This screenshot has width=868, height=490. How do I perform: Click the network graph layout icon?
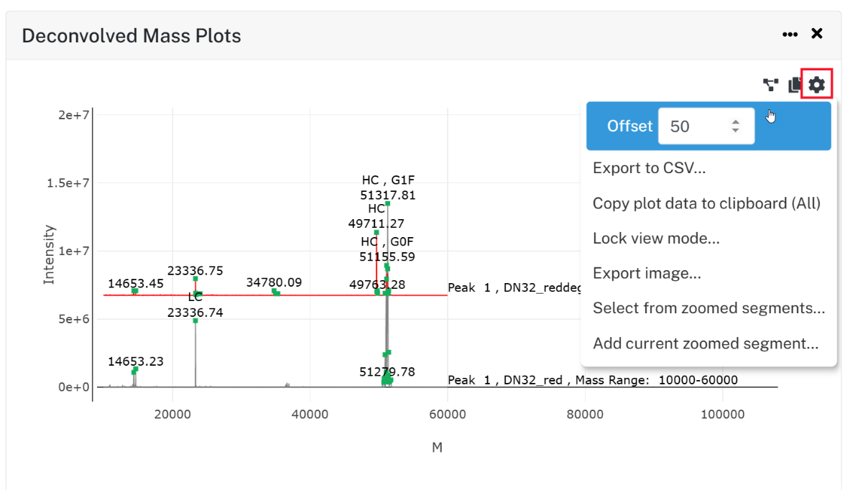click(771, 85)
